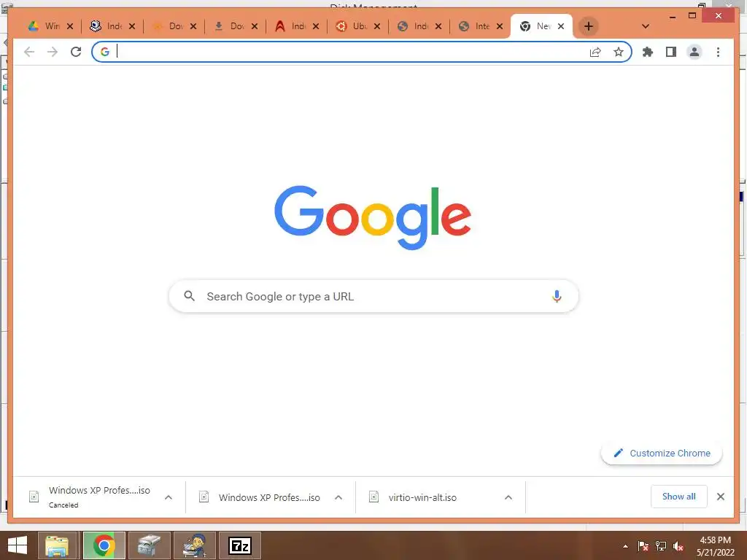Open the Disk Management taskbar icon
747x560 pixels.
(x=149, y=545)
